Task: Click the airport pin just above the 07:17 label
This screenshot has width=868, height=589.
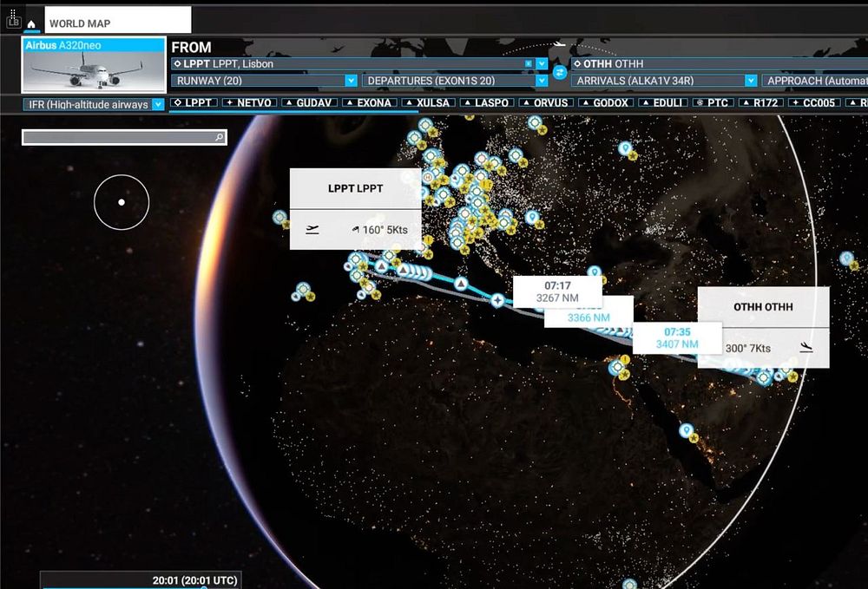Action: [594, 272]
